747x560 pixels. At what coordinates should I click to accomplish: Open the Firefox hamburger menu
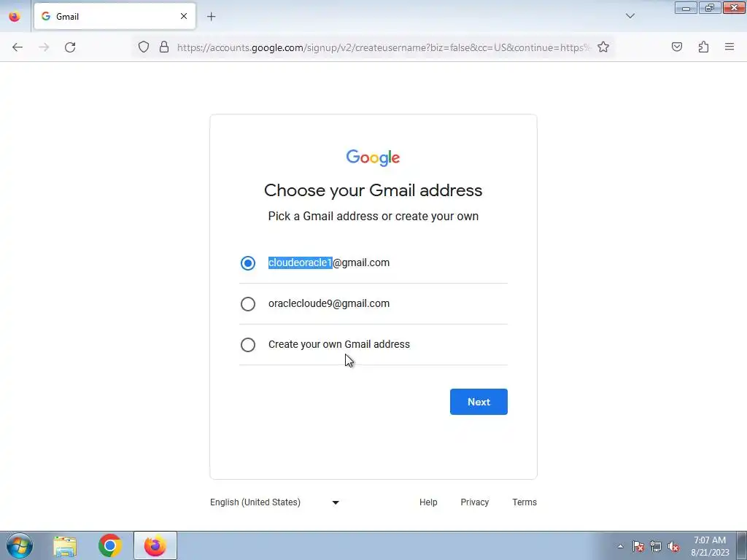click(x=729, y=47)
